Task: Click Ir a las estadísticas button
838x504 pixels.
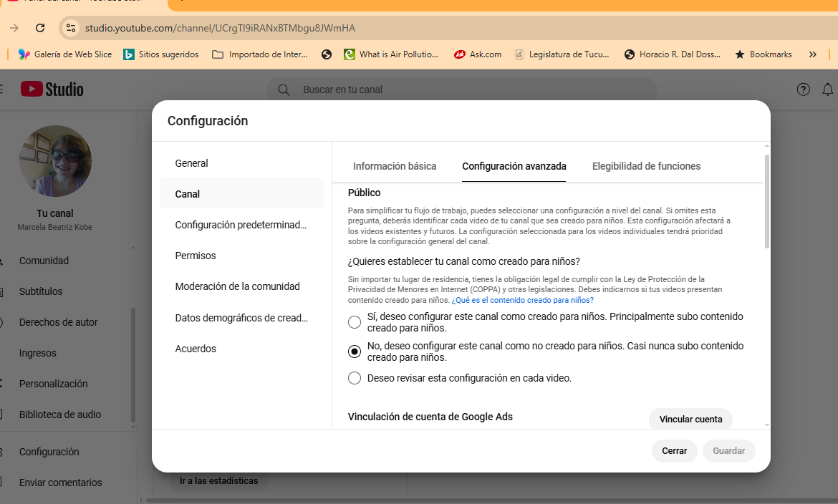Action: [x=219, y=480]
